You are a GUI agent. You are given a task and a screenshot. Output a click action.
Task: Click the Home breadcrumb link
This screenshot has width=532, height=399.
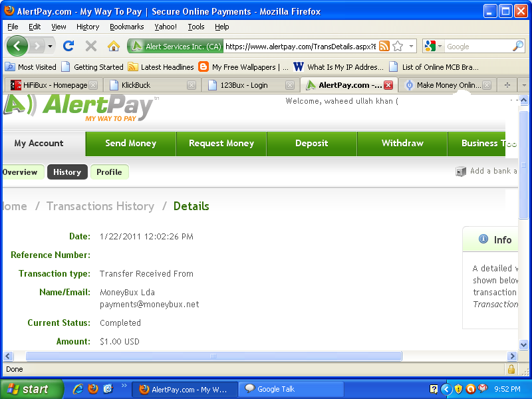coord(15,206)
